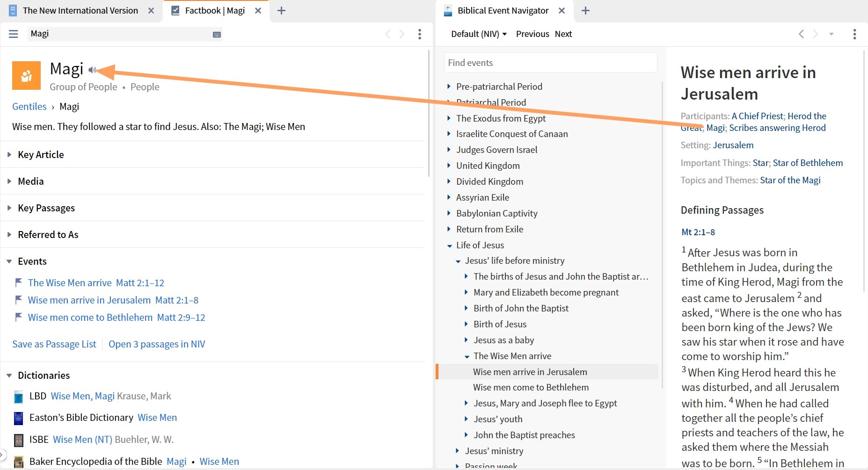Click the Easton's Bible Dictionary book icon
The height and width of the screenshot is (470, 868).
[18, 418]
